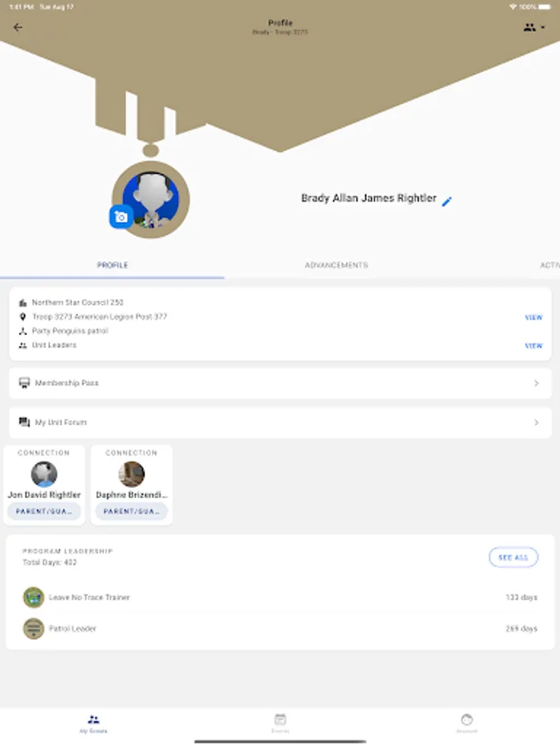Switch to the Advancements tab
Image resolution: width=560 pixels, height=747 pixels.
pos(336,265)
